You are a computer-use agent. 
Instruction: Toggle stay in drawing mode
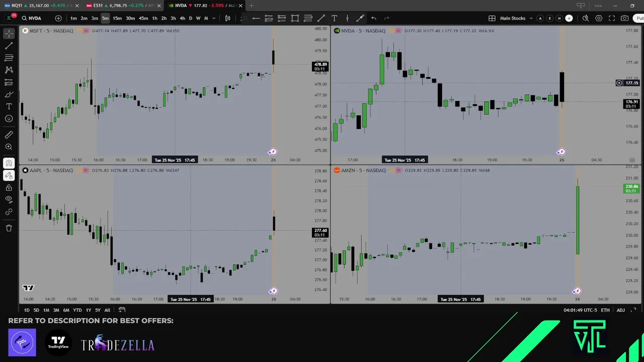pos(9,175)
